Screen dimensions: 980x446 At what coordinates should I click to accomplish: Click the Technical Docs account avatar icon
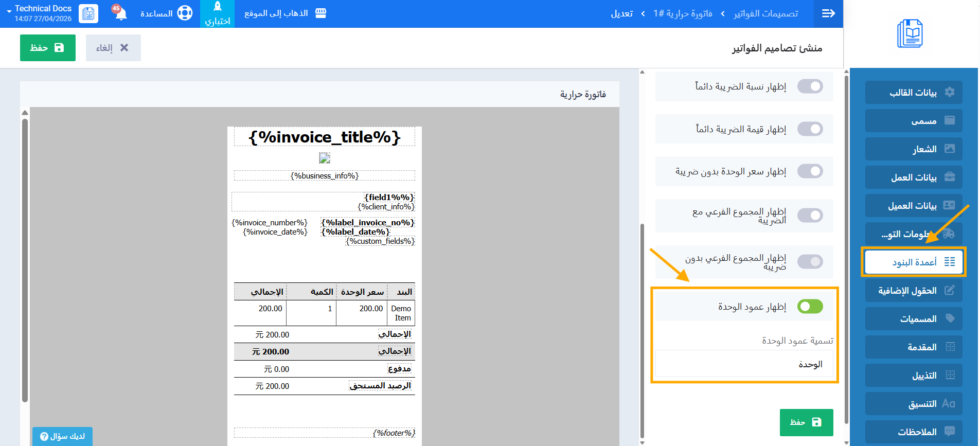click(x=88, y=13)
